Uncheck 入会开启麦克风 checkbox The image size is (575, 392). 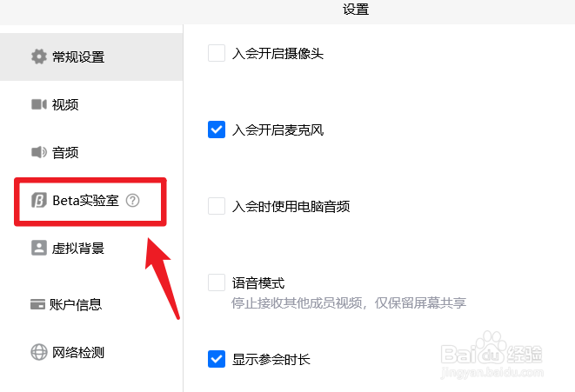tap(217, 130)
